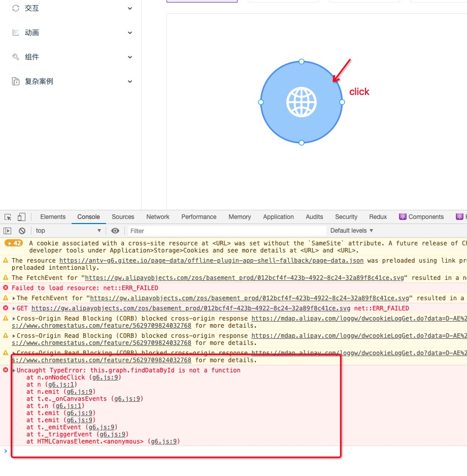Viewport: 467px width, 476px height.
Task: Open the Application tab
Action: click(x=278, y=217)
